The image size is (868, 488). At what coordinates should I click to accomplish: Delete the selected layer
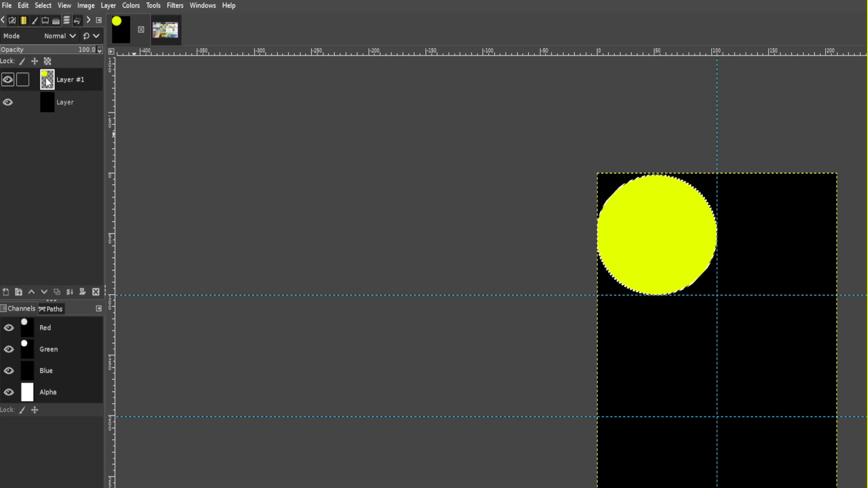tap(96, 292)
